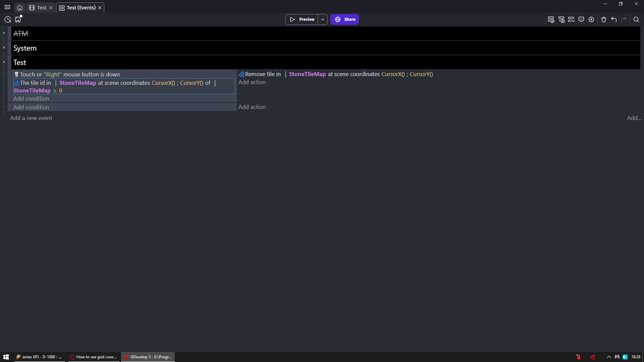Open the project history clock icon
644x362 pixels.
(x=8, y=19)
